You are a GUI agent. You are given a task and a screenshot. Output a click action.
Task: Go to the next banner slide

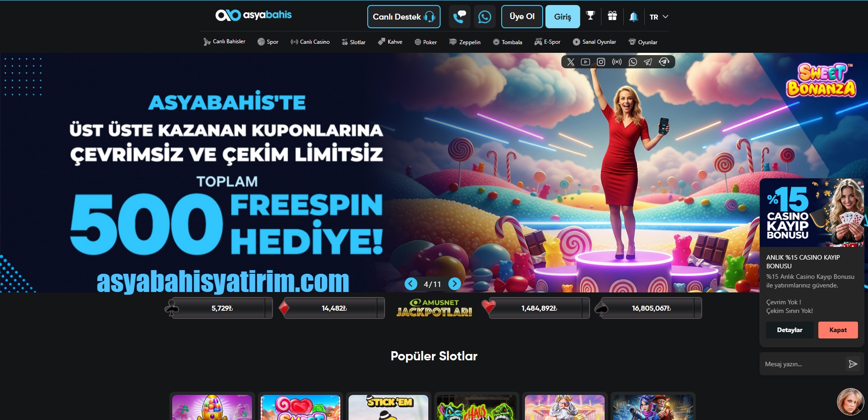tap(454, 284)
